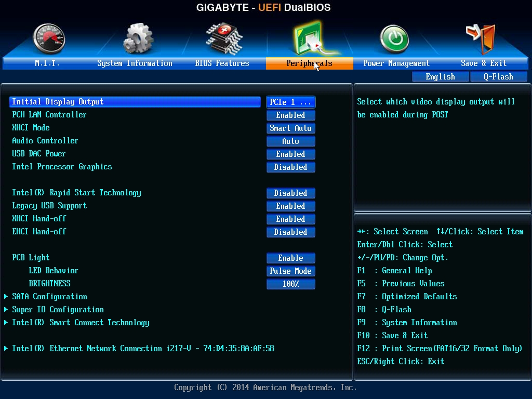Select the PCB Light label
The height and width of the screenshot is (399, 532).
[31, 258]
